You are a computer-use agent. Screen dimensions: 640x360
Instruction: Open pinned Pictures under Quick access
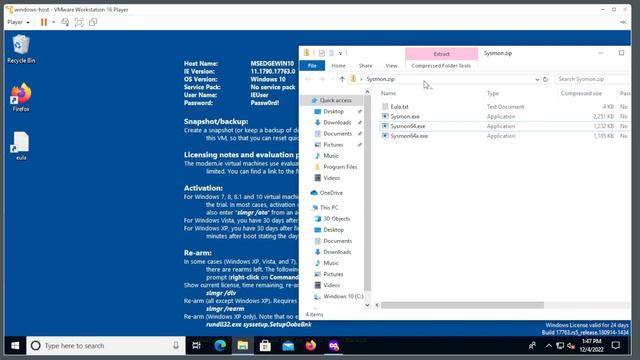click(333, 144)
